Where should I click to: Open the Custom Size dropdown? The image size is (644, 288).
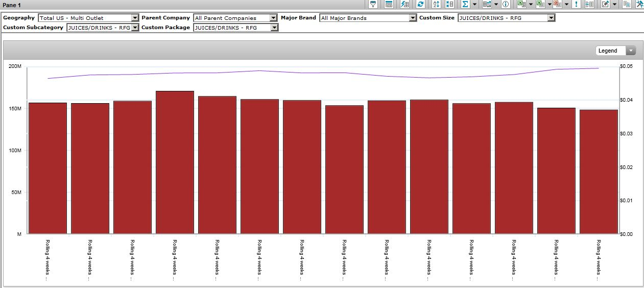[551, 18]
